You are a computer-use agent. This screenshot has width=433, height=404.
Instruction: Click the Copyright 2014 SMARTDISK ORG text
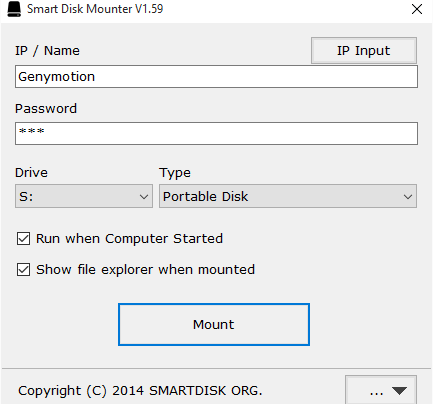click(140, 391)
